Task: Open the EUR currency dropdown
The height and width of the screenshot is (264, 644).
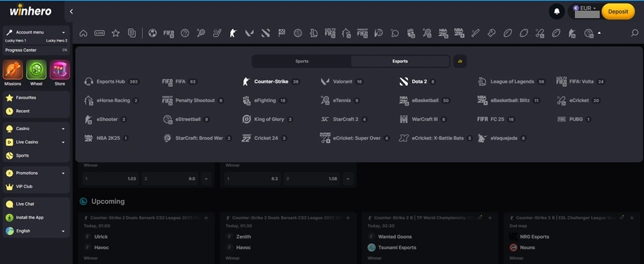Action: coord(585,8)
